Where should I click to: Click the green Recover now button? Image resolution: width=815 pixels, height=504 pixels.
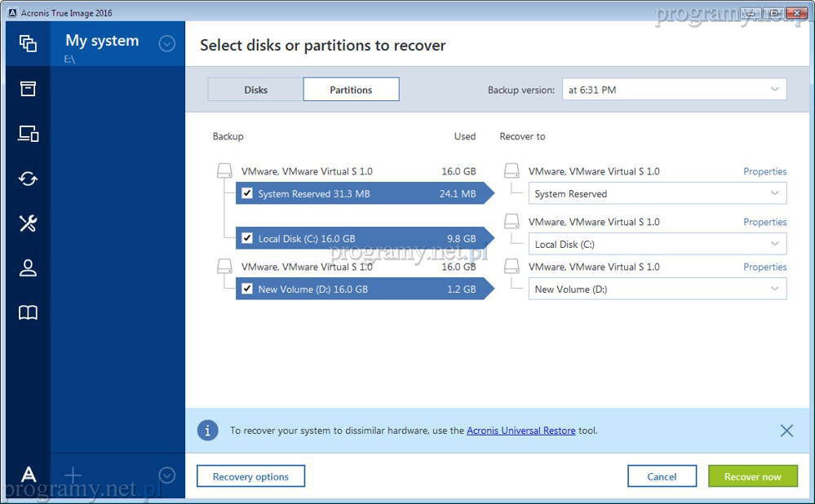[752, 476]
